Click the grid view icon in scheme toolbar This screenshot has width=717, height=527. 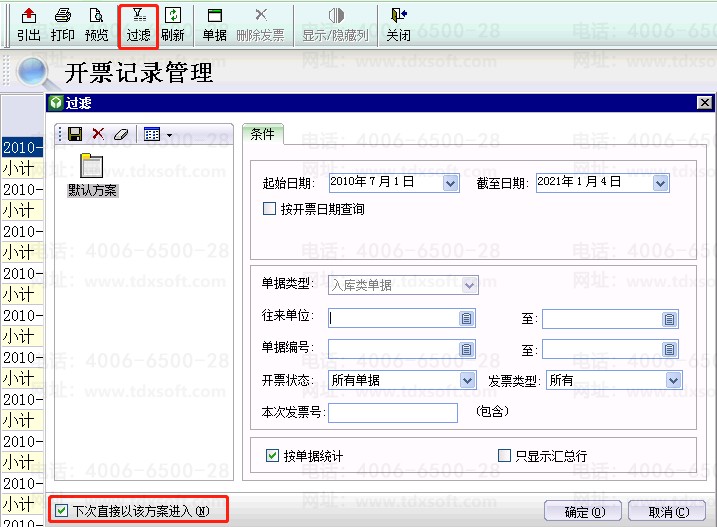pyautogui.click(x=152, y=134)
